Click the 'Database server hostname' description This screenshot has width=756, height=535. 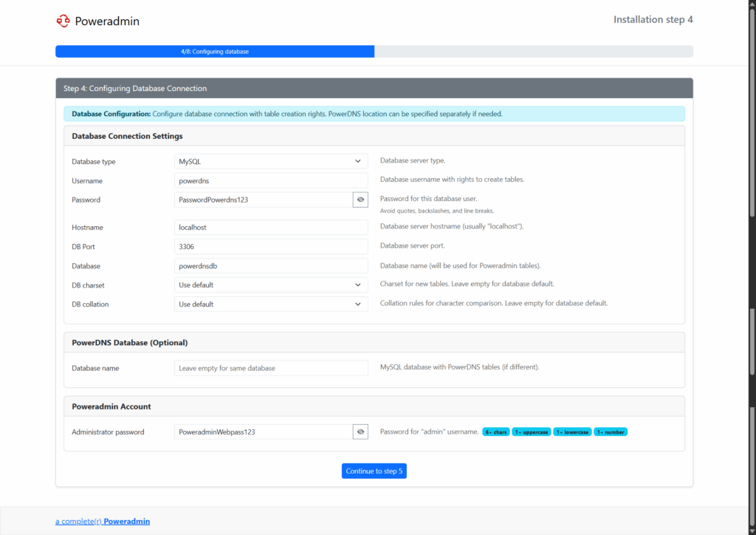[x=452, y=226]
